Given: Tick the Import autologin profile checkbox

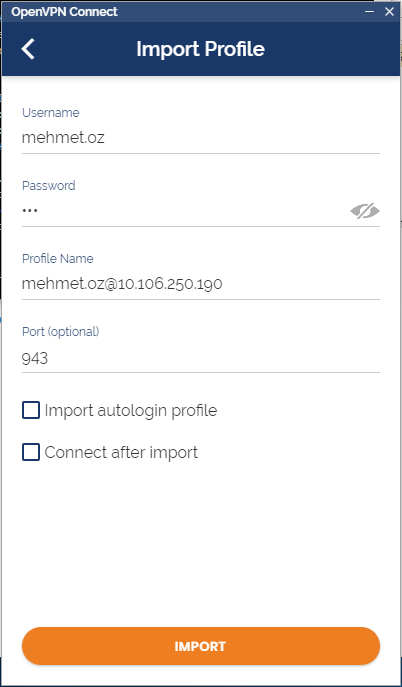Looking at the screenshot, I should point(31,411).
